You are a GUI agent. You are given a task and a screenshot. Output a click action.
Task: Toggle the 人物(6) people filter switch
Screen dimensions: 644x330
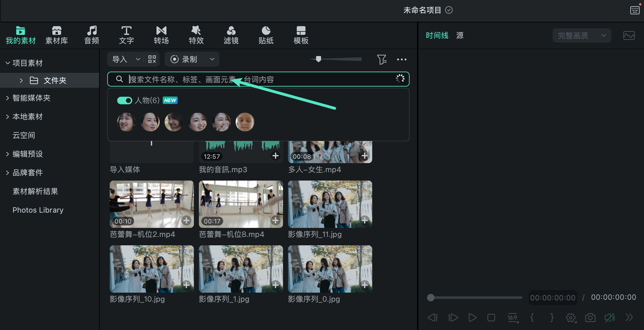coord(124,100)
